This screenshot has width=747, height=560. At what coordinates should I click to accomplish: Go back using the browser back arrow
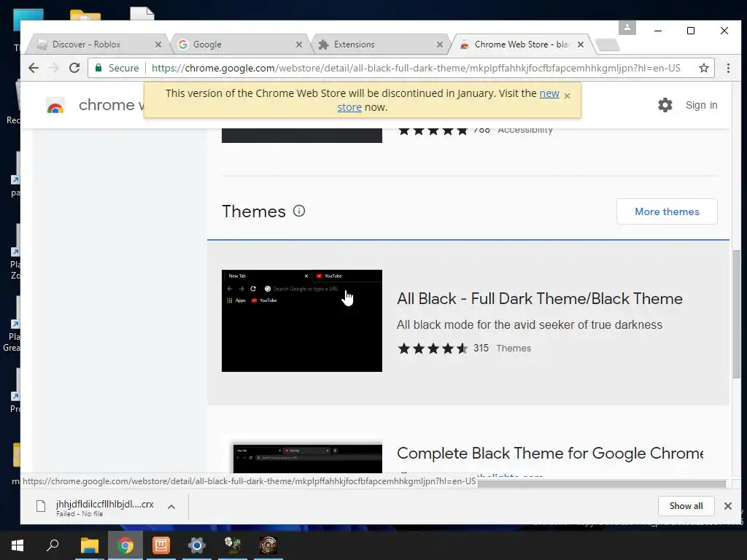click(x=34, y=68)
